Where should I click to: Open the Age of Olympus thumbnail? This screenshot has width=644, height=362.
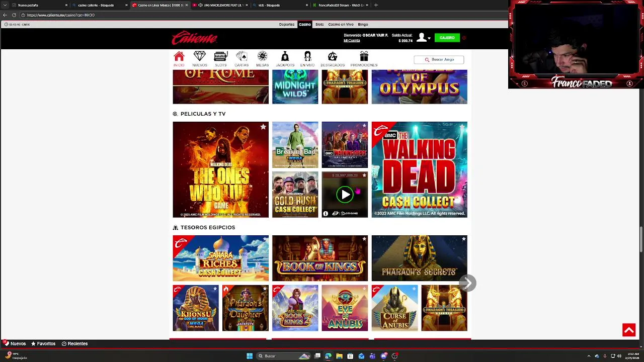click(x=419, y=87)
